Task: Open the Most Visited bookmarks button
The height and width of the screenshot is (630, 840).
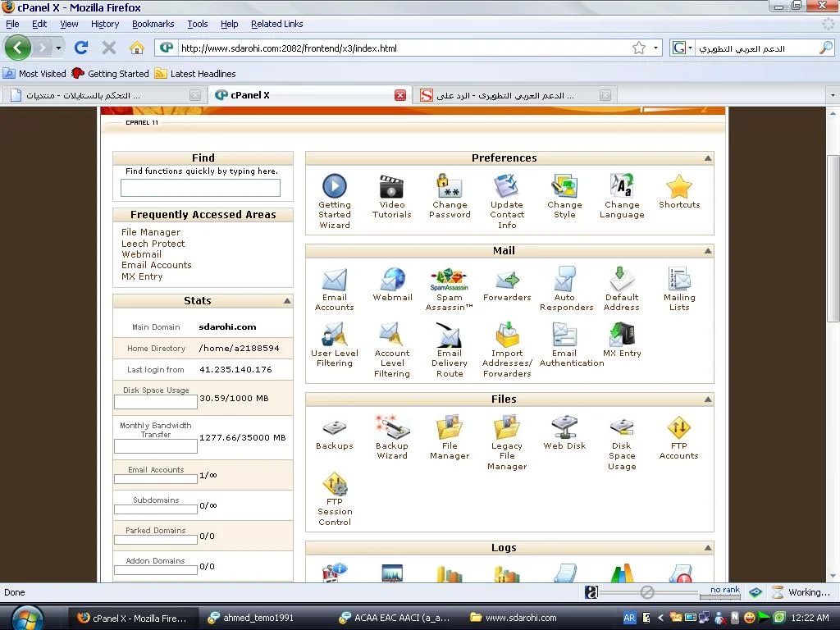Action: (34, 73)
